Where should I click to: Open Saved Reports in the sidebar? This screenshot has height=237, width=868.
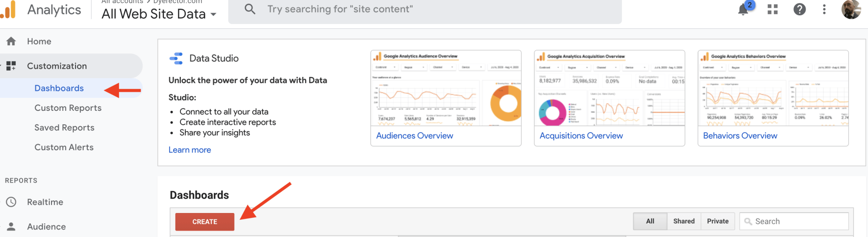64,128
